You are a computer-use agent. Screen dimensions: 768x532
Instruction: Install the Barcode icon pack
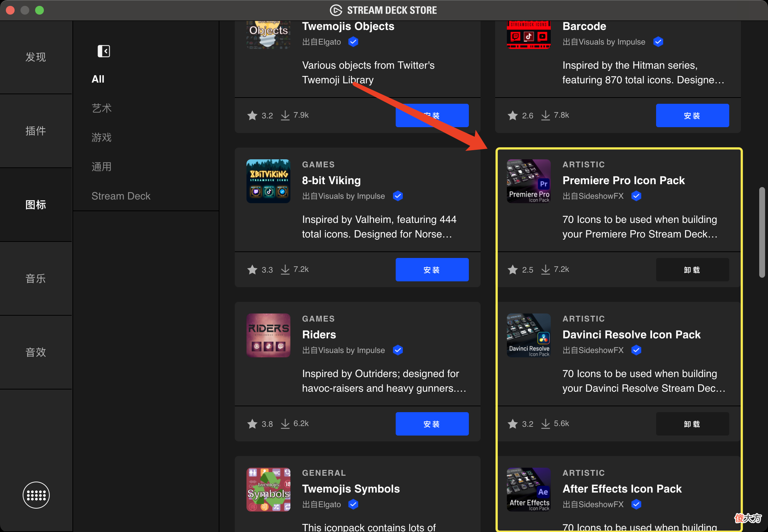click(692, 115)
